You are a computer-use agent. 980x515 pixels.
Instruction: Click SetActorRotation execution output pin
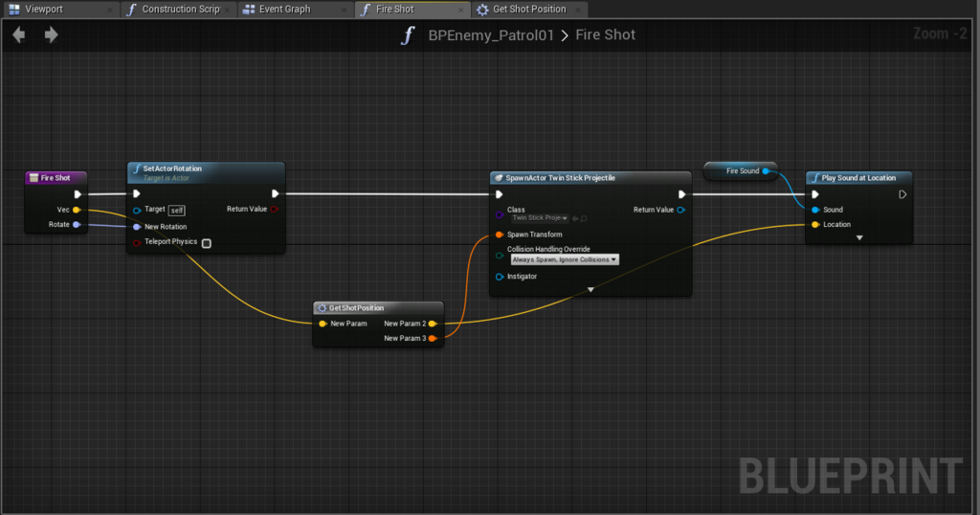(275, 193)
